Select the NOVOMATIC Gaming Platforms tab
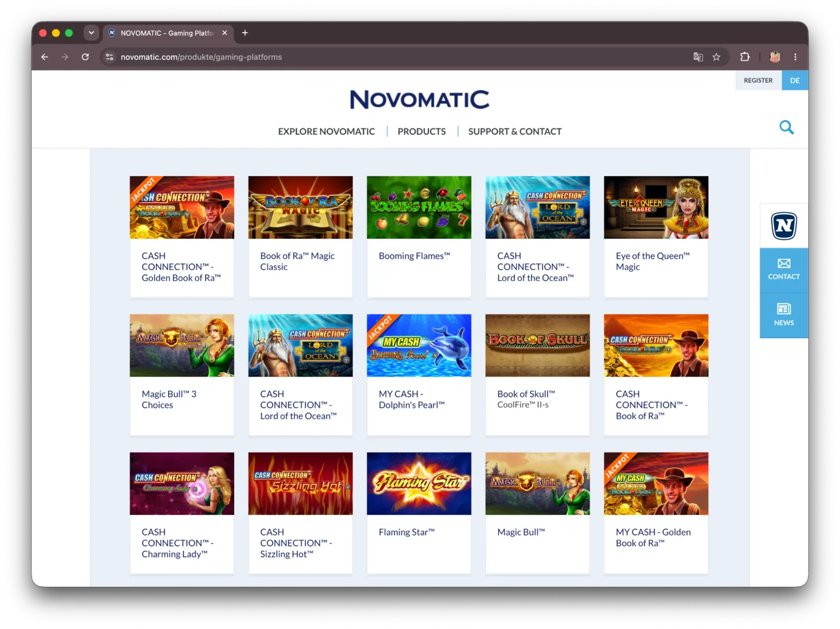 [x=168, y=33]
